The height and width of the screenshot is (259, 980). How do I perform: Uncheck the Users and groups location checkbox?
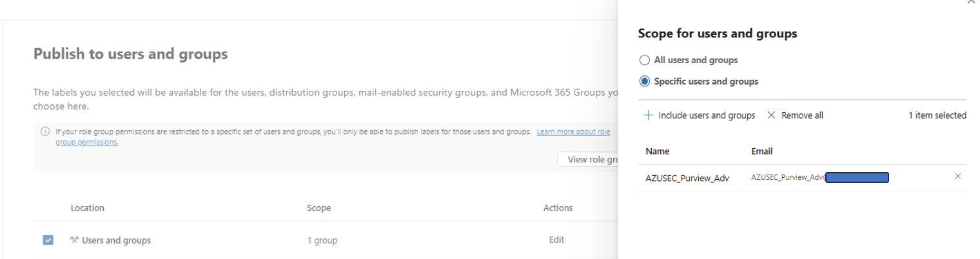48,240
